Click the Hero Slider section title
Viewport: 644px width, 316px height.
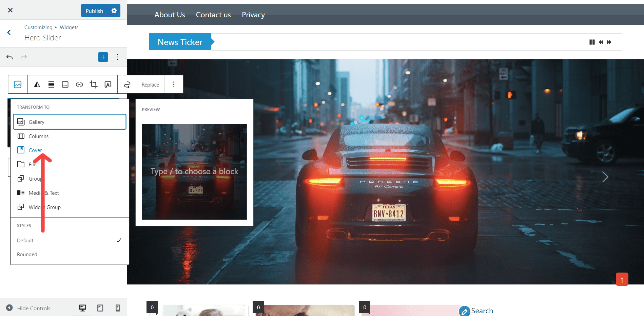43,38
